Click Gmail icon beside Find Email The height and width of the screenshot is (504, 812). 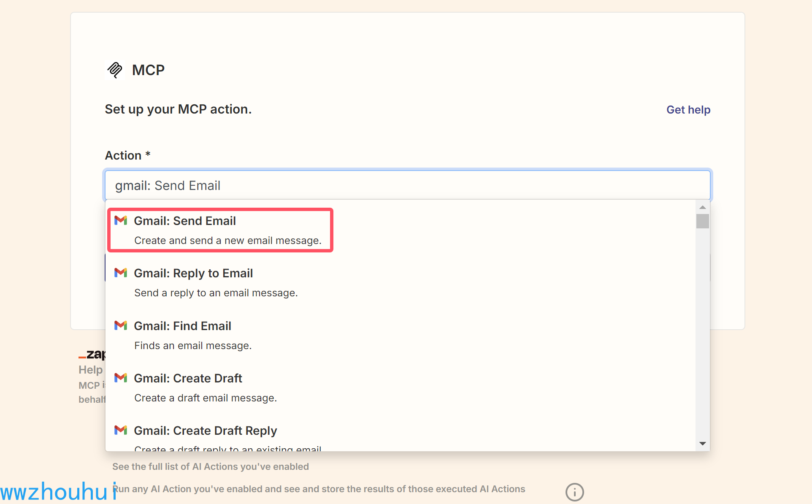121,325
